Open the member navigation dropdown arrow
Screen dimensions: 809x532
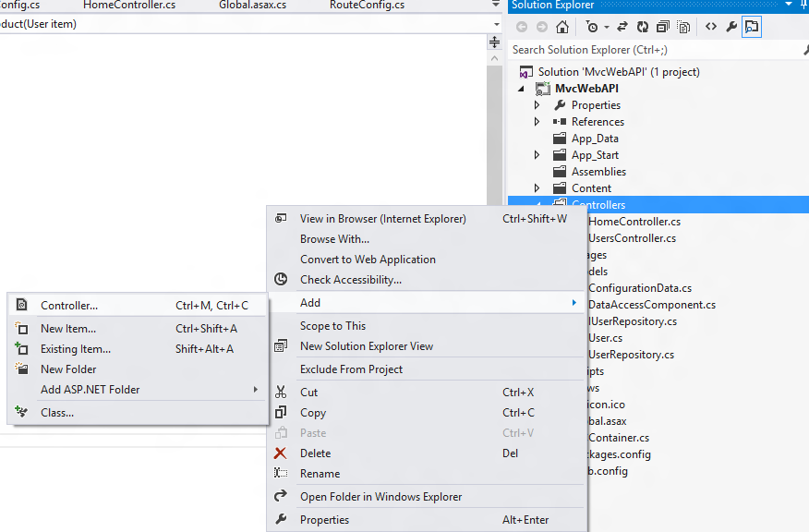496,24
